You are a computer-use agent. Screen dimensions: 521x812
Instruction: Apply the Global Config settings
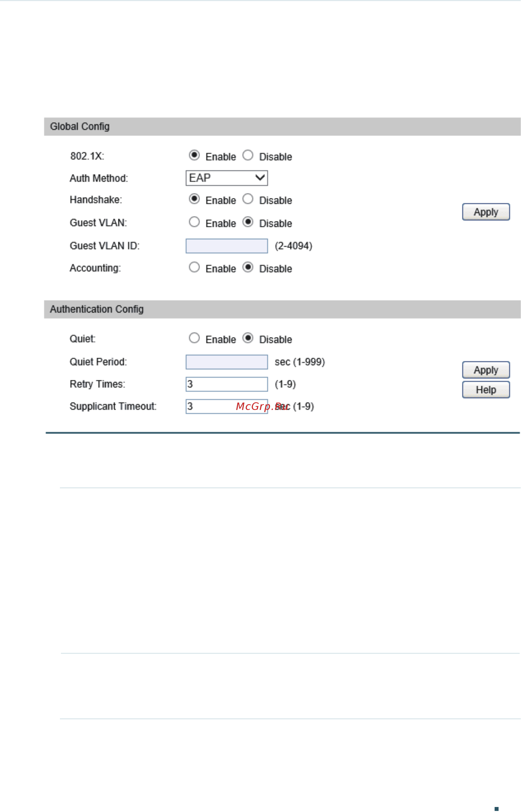[x=486, y=212]
